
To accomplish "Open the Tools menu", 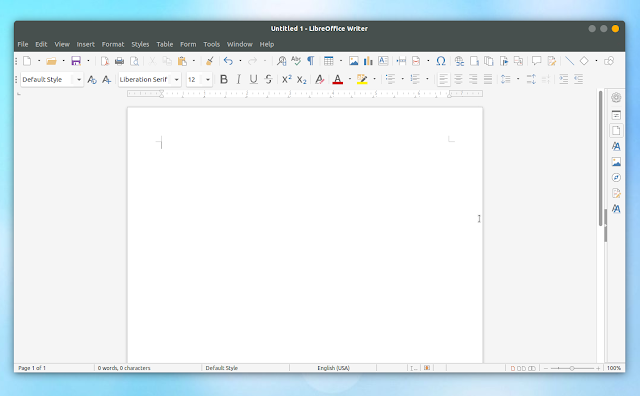I will [x=211, y=44].
